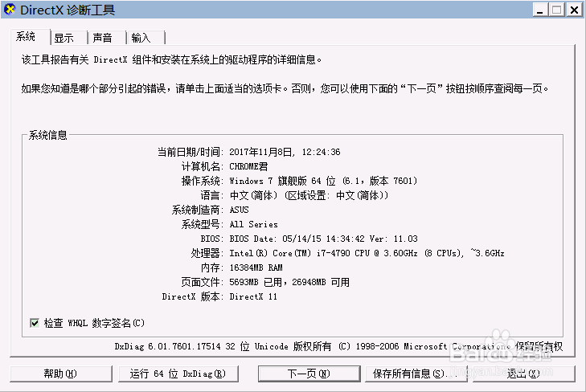This screenshot has height=392, width=586.
Task: Click the manufacturer value ASUS
Action: pyautogui.click(x=240, y=210)
